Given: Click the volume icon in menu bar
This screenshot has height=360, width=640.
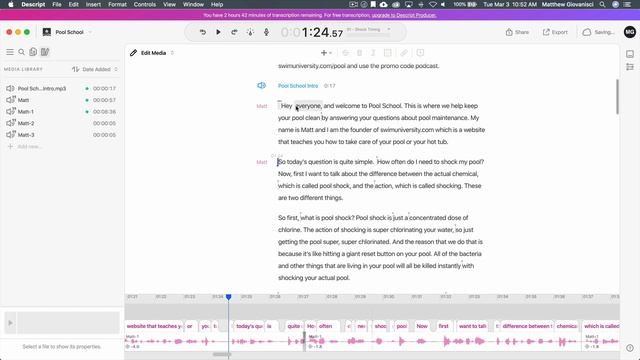Looking at the screenshot, I should click(443, 4).
